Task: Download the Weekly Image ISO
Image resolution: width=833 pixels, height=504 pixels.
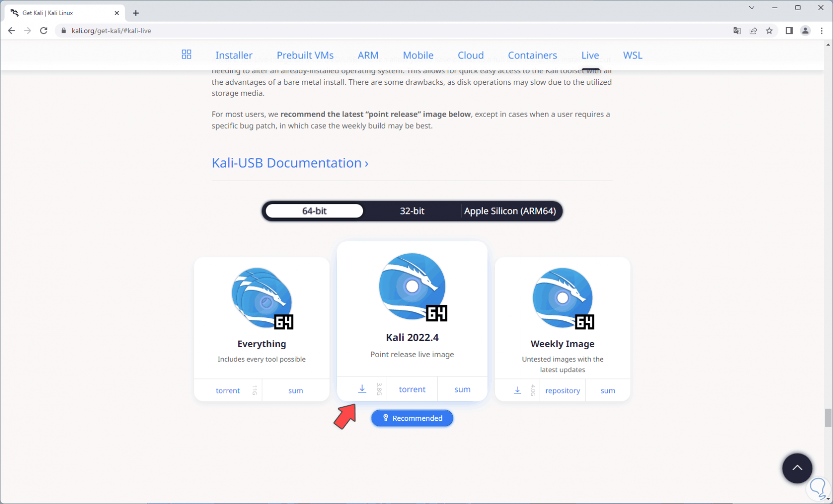Action: tap(517, 390)
